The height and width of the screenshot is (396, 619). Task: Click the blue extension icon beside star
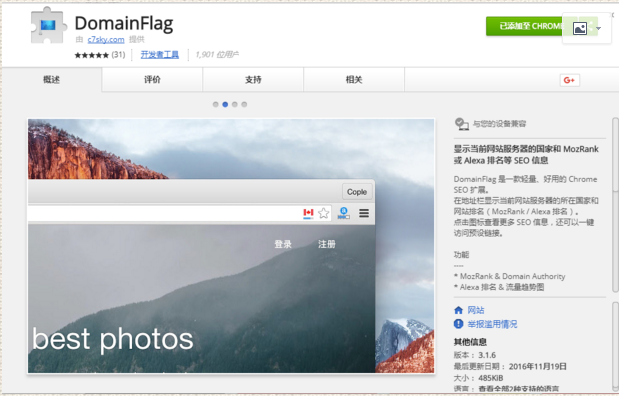(343, 213)
